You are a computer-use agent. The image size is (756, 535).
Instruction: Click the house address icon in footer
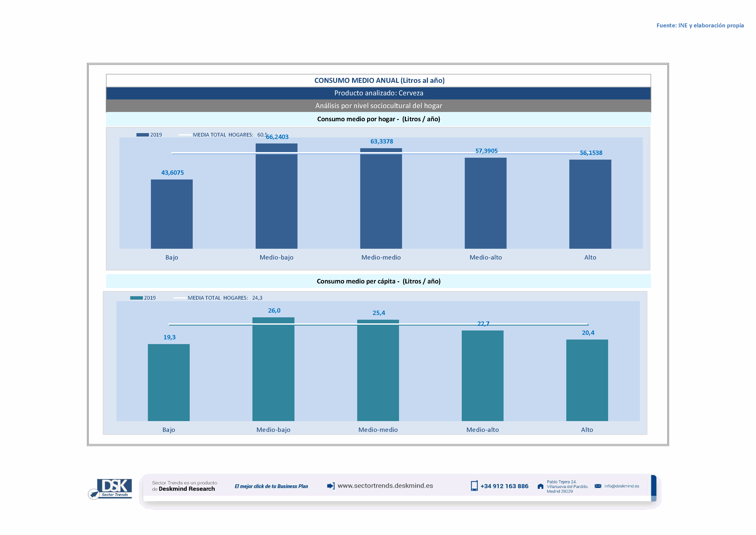(540, 487)
